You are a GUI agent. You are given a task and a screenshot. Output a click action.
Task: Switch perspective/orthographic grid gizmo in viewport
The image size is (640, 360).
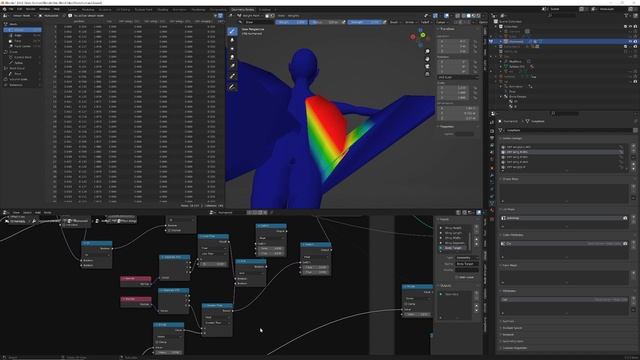coord(427,74)
